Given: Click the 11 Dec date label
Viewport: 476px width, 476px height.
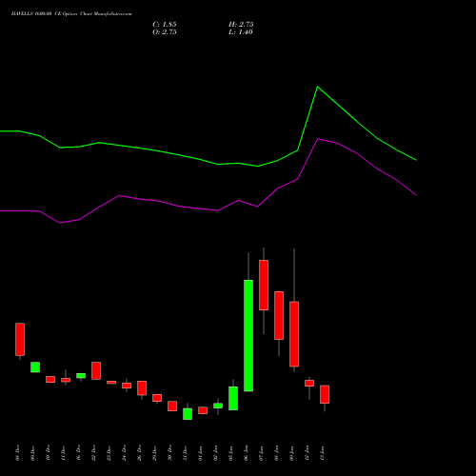Looking at the screenshot, I should [63, 453].
